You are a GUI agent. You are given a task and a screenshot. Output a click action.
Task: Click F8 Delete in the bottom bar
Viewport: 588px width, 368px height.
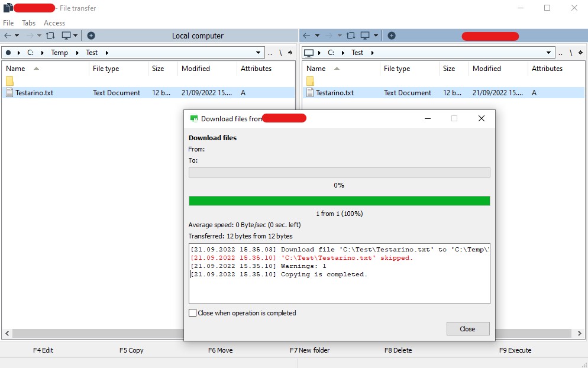click(x=398, y=350)
